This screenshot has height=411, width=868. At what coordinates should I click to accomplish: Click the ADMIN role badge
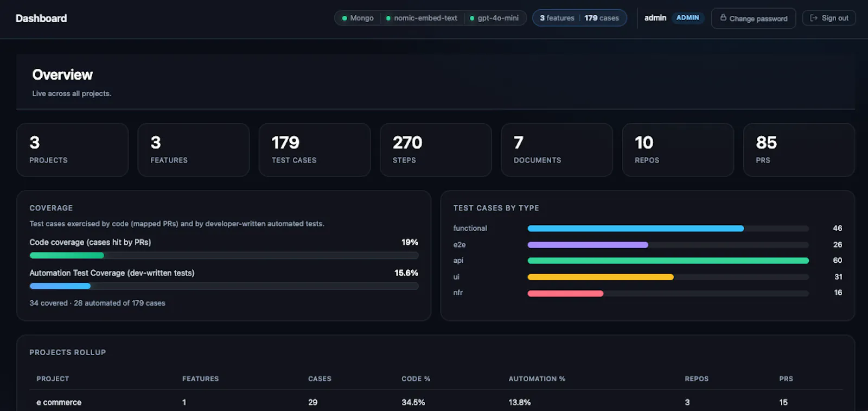tap(688, 18)
